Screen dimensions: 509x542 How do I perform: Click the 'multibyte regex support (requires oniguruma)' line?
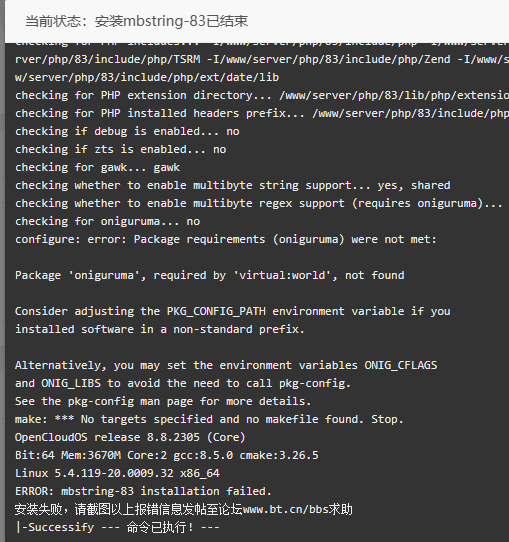click(258, 203)
